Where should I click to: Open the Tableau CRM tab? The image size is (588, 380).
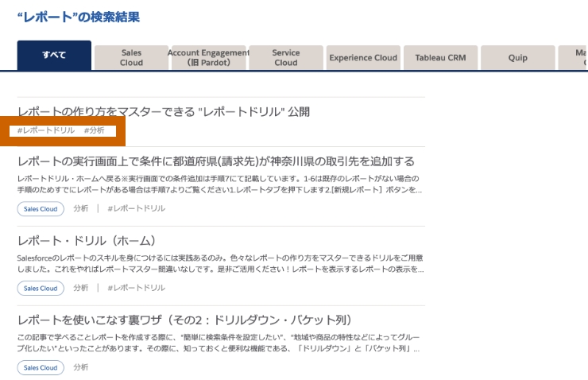pos(439,58)
